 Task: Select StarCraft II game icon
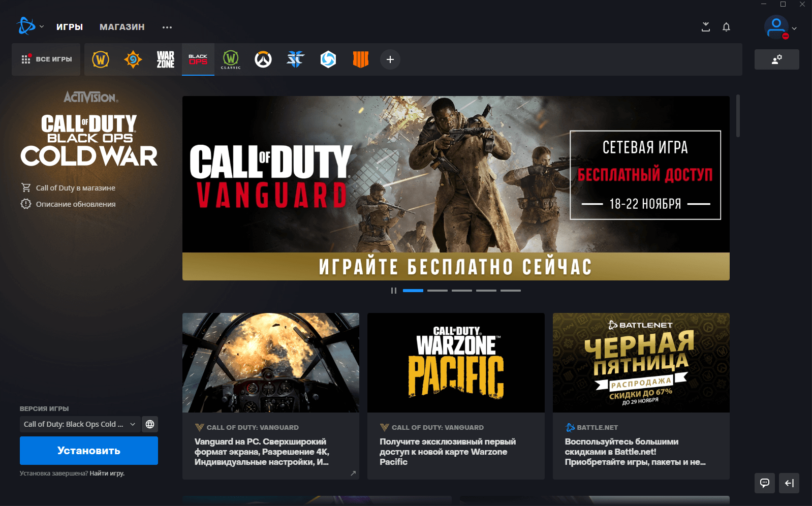point(296,59)
